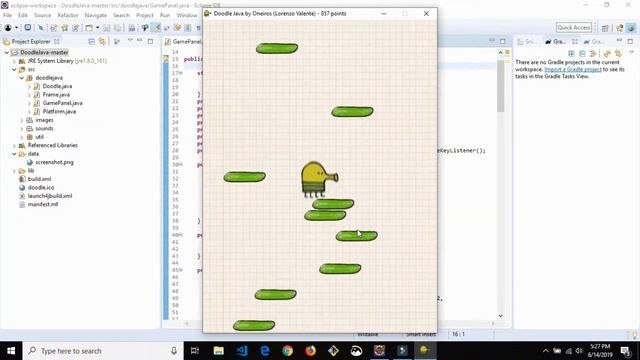Toggle Link with Editor in Project Explorer
Screen dimensions: 640x360
click(x=102, y=41)
